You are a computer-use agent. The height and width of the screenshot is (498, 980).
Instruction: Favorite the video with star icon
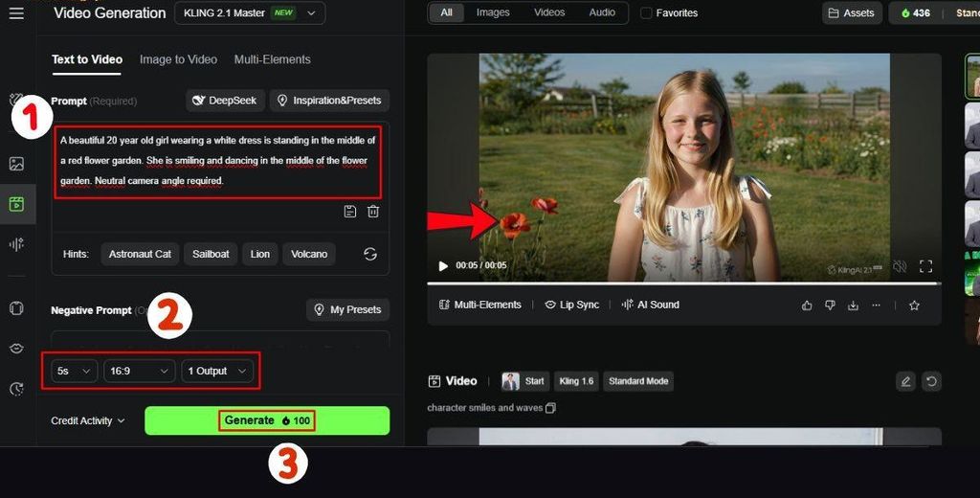[914, 306]
